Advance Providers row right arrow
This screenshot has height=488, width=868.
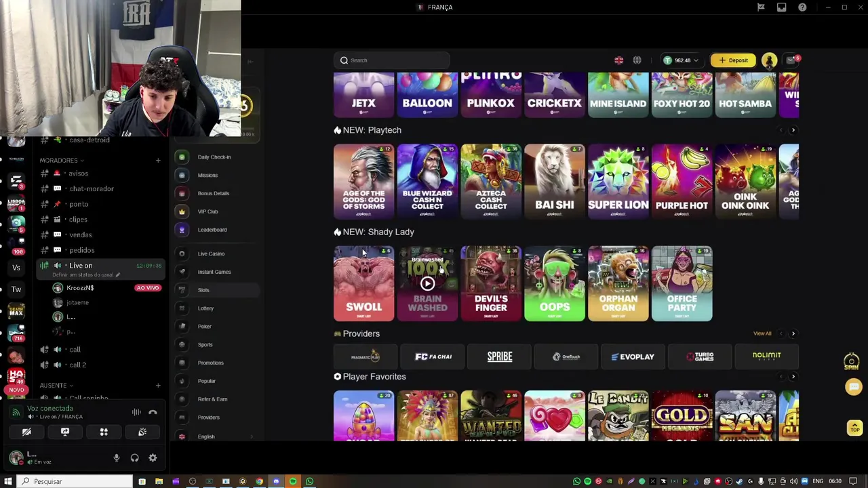793,333
